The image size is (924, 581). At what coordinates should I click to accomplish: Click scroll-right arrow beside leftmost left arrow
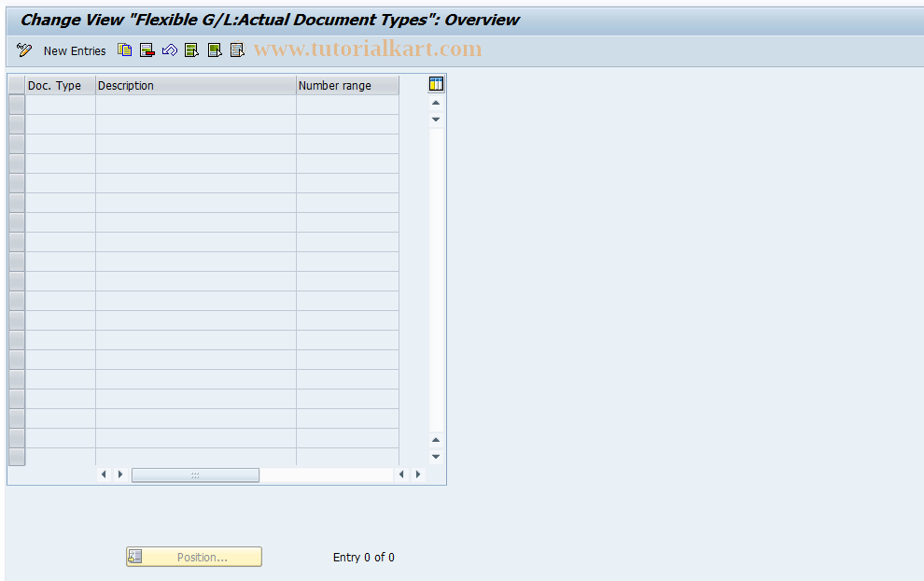[x=120, y=475]
